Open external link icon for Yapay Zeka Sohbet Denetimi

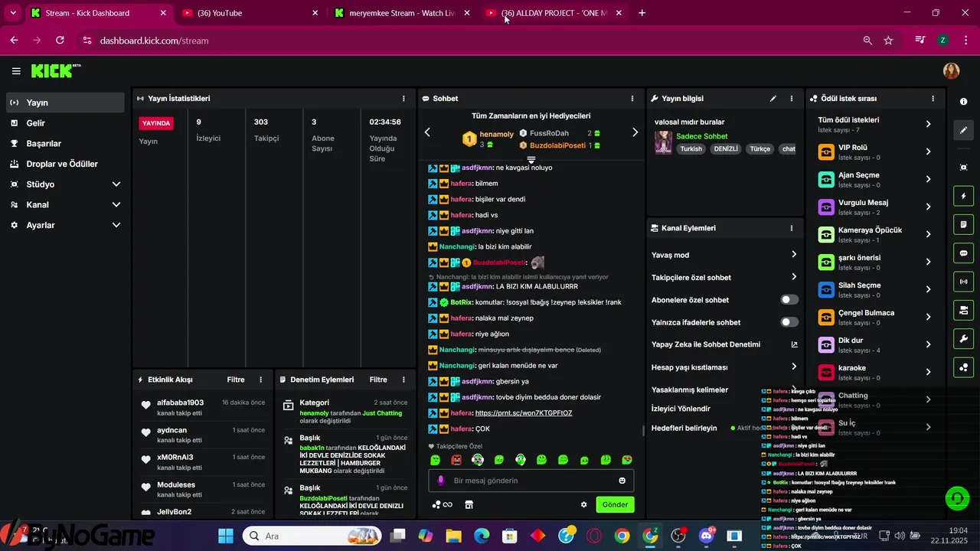coord(794,344)
